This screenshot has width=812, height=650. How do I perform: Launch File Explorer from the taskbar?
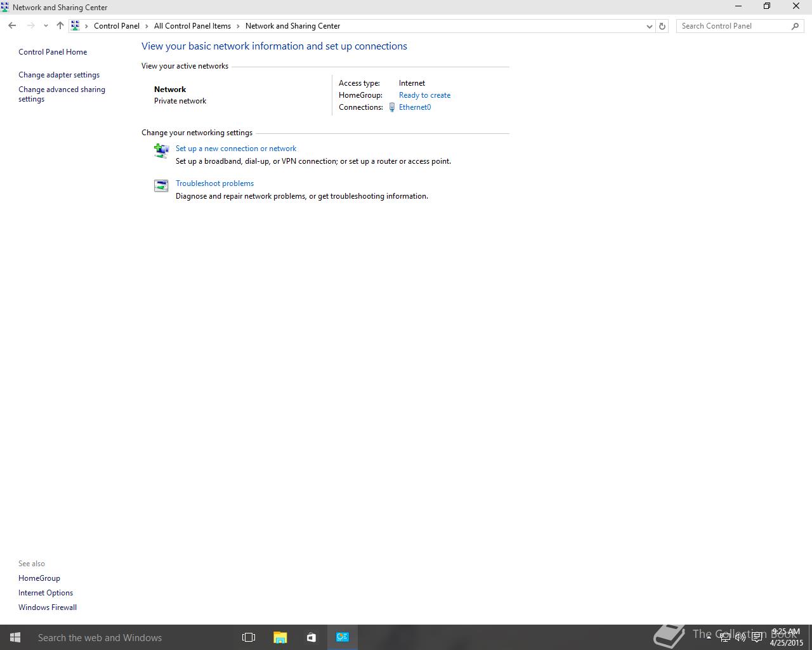[x=280, y=637]
